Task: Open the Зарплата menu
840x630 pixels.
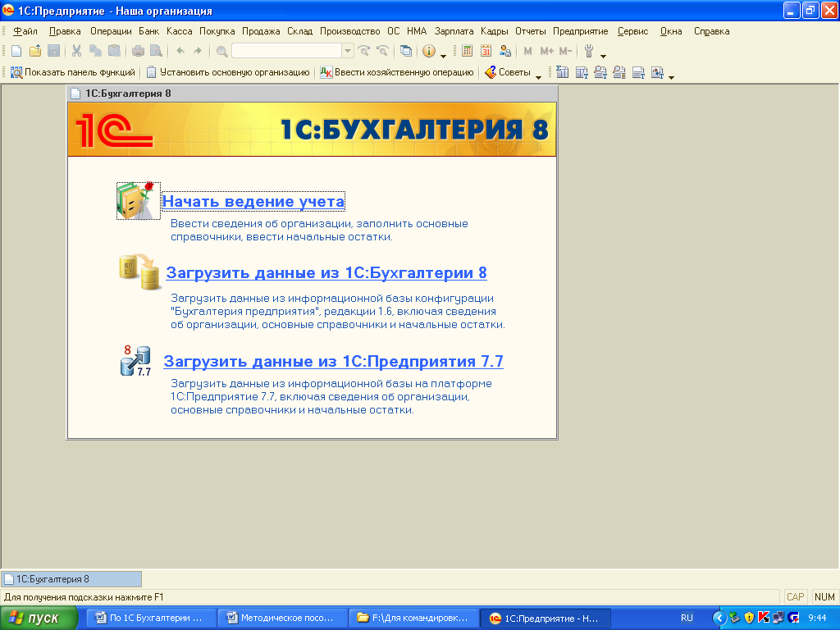Action: 454,31
